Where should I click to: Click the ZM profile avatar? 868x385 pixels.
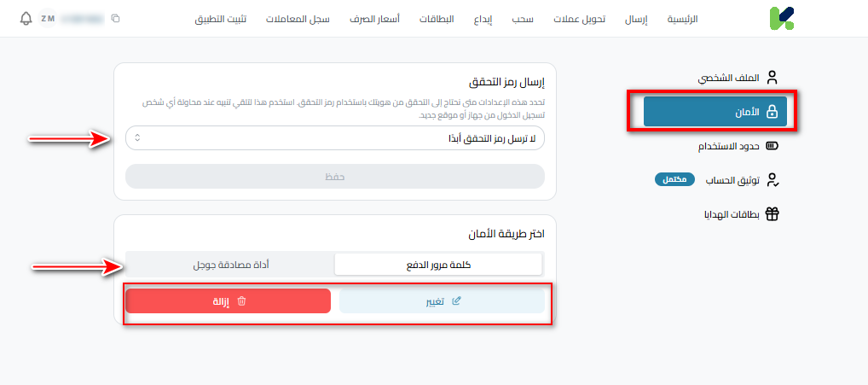(x=48, y=18)
